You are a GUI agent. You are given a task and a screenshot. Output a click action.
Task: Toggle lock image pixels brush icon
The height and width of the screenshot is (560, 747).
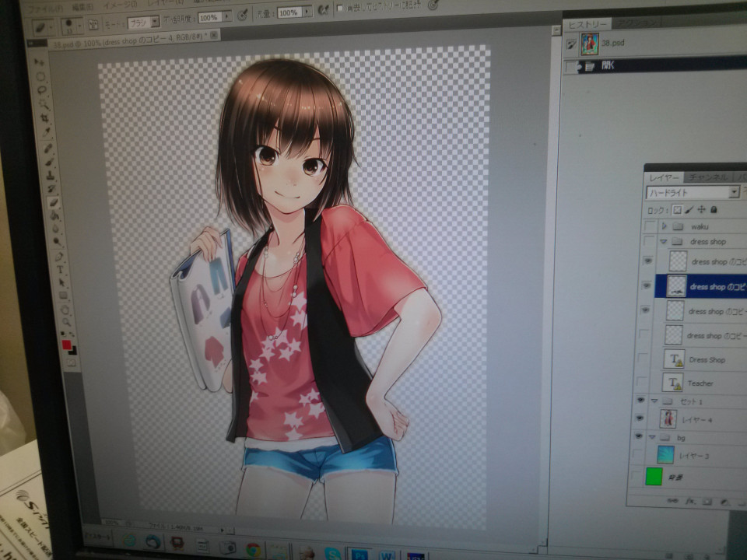point(689,209)
